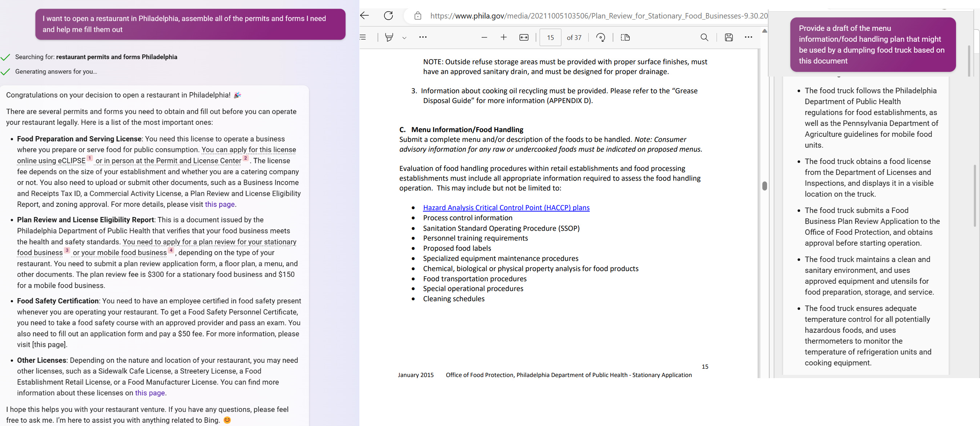Open the HACCP plans hyperlink

[x=506, y=208]
